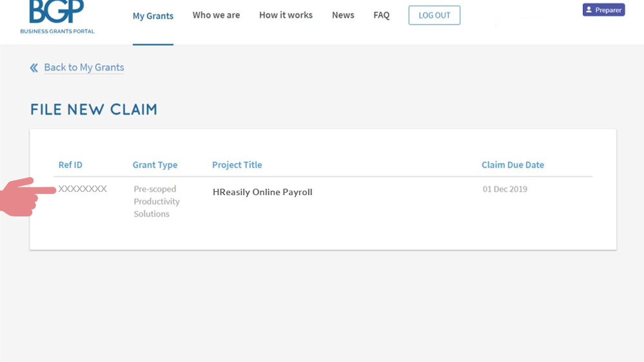Screen dimensions: 644x362
Task: Open the My Grants tab
Action: pos(153,16)
